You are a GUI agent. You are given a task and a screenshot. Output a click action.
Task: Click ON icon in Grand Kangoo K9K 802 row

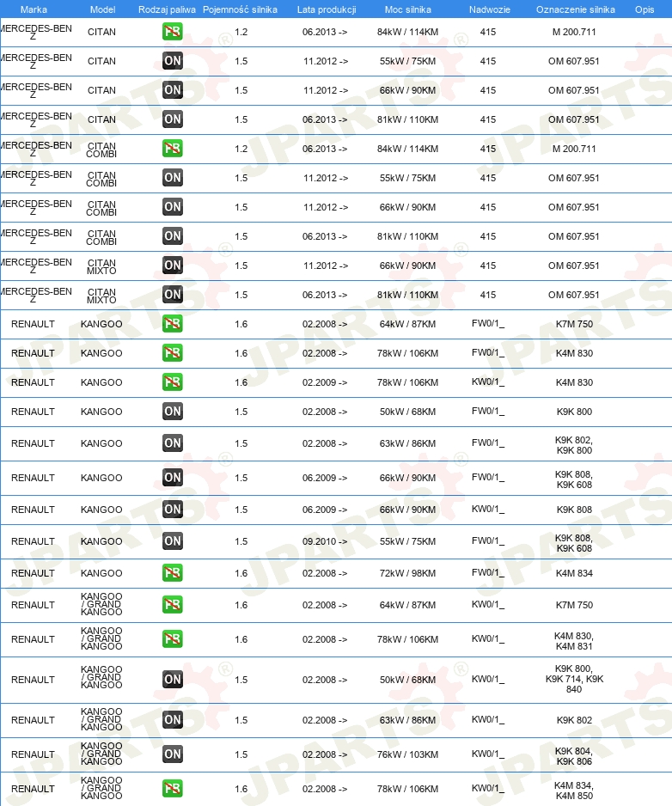tap(172, 721)
